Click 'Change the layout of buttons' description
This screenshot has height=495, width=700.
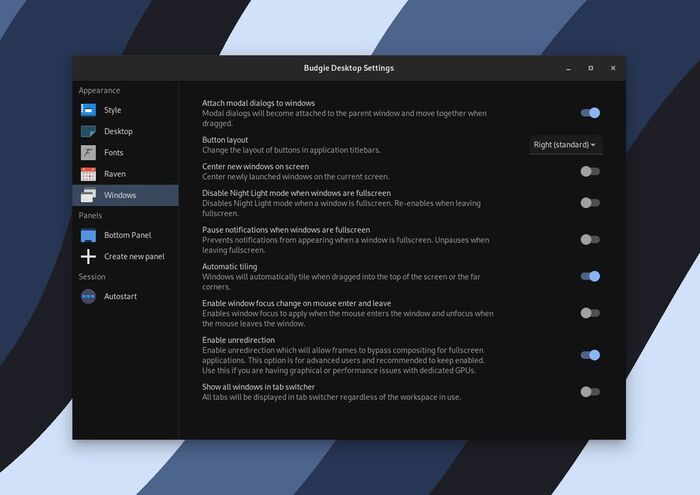pos(291,150)
